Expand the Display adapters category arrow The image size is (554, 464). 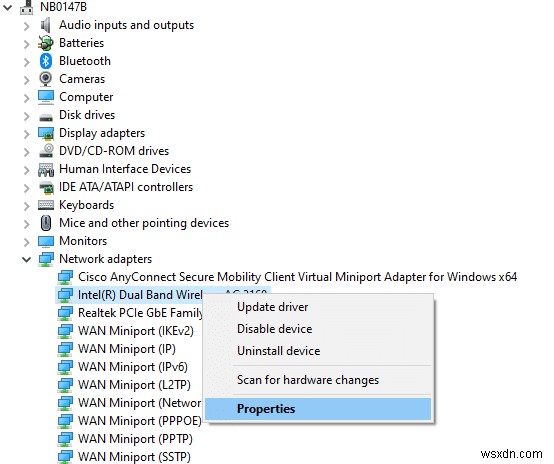(x=26, y=134)
